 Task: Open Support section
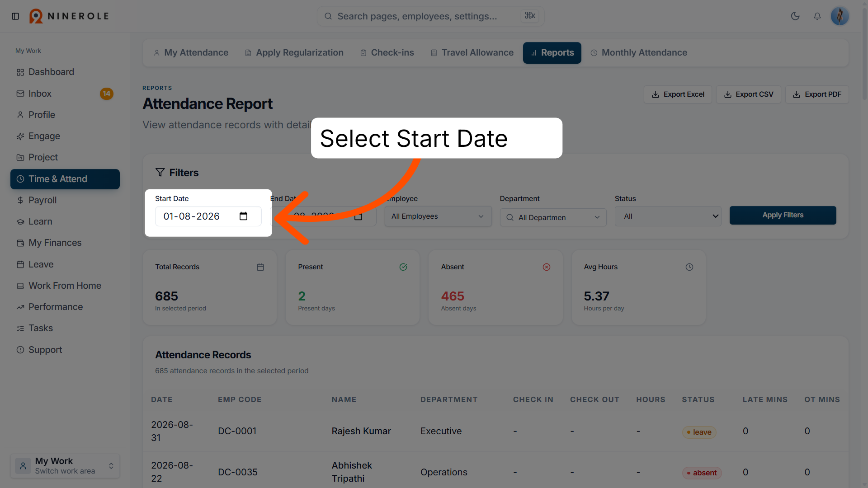click(x=65, y=350)
